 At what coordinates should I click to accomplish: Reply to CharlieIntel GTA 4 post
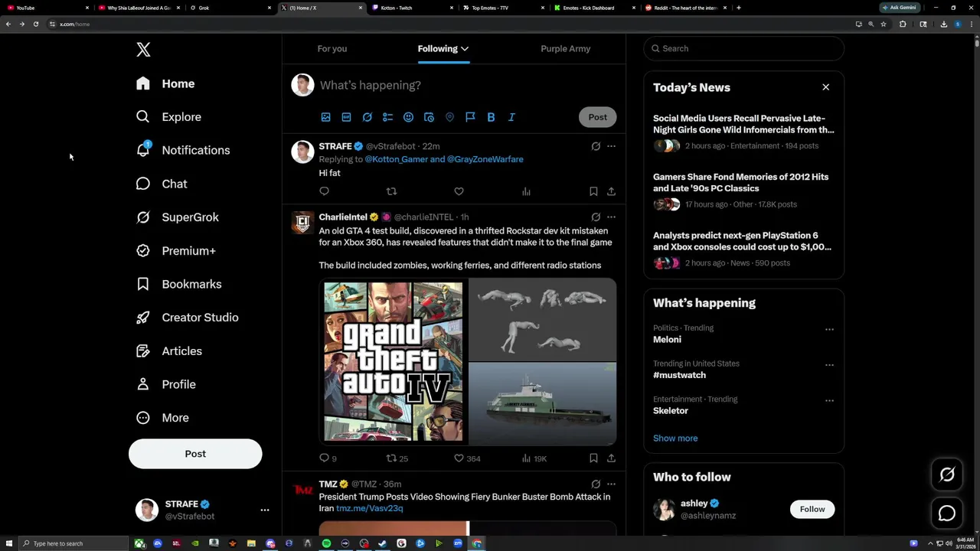pyautogui.click(x=328, y=458)
